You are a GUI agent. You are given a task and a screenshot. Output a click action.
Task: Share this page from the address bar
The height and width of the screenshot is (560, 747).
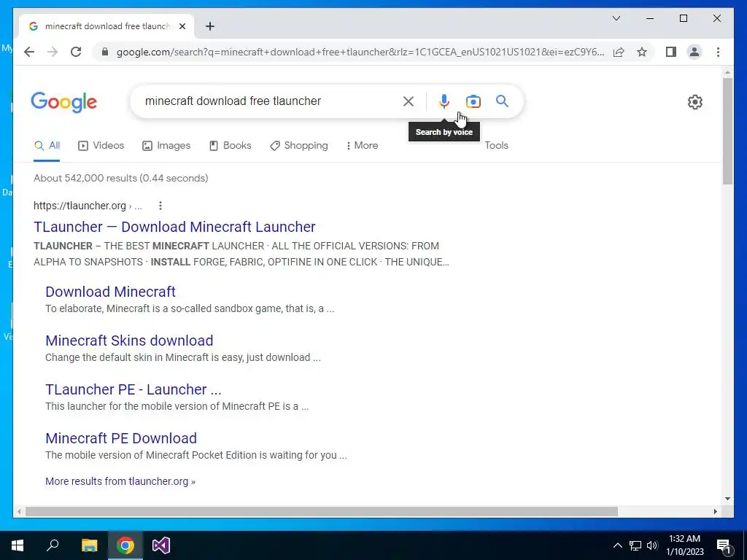[x=619, y=52]
